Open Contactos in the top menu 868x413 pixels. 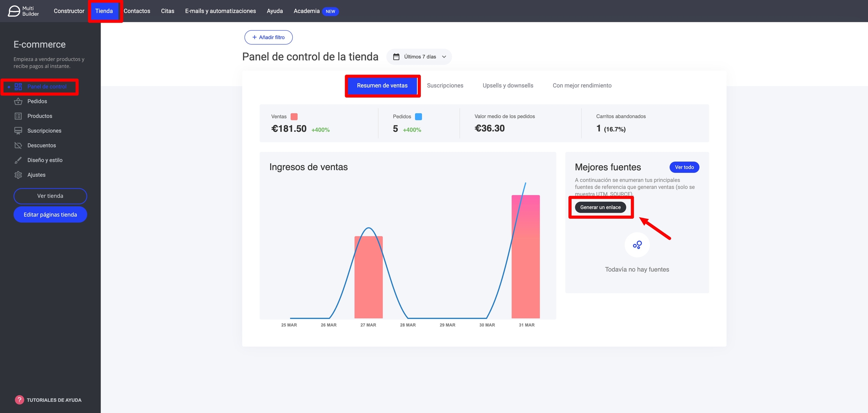(x=137, y=11)
